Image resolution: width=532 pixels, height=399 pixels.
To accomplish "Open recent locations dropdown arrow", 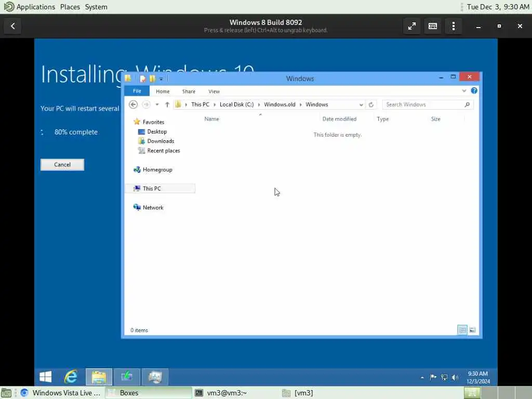I will click(x=157, y=104).
